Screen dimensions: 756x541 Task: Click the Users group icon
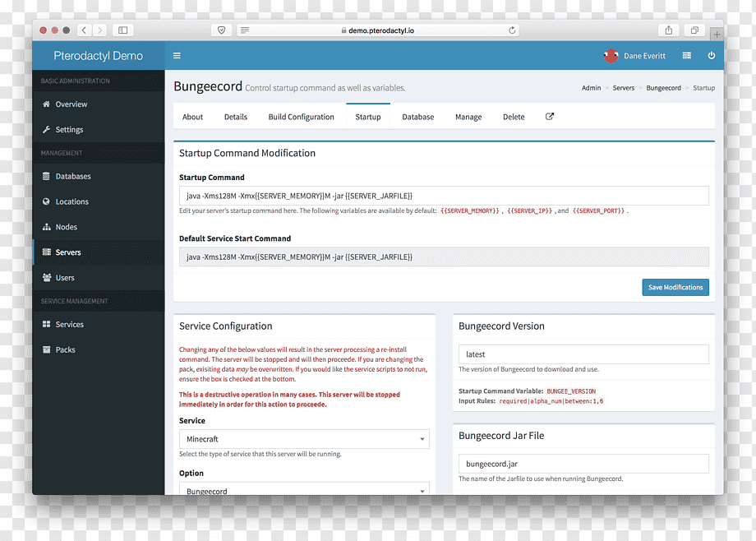tap(47, 278)
